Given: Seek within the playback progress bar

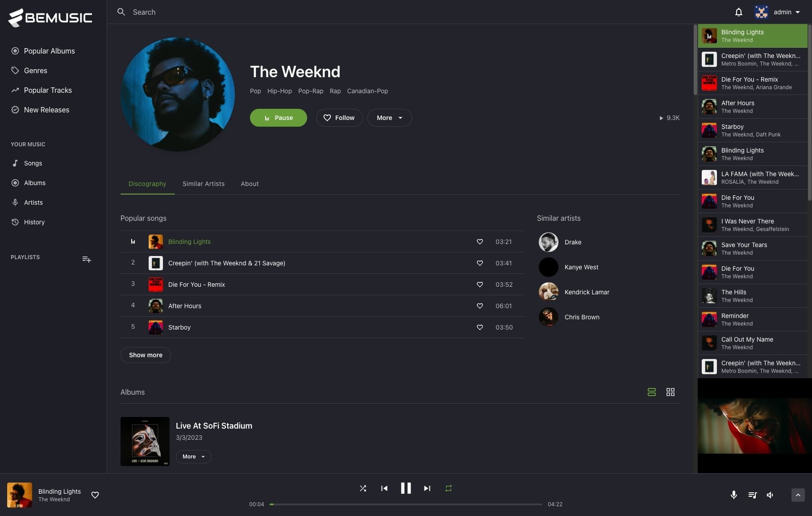Looking at the screenshot, I should [406, 504].
